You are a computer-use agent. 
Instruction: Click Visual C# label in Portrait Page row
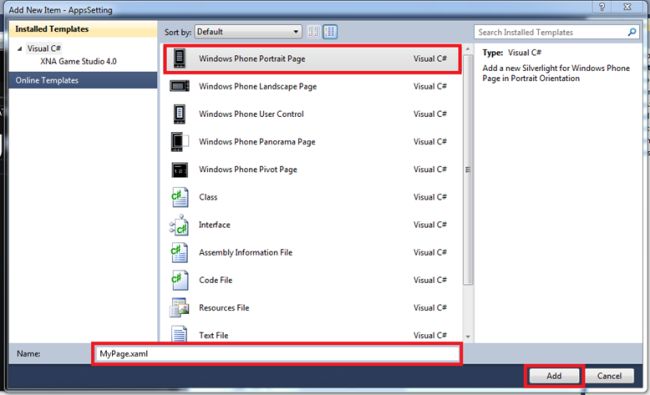(x=430, y=59)
